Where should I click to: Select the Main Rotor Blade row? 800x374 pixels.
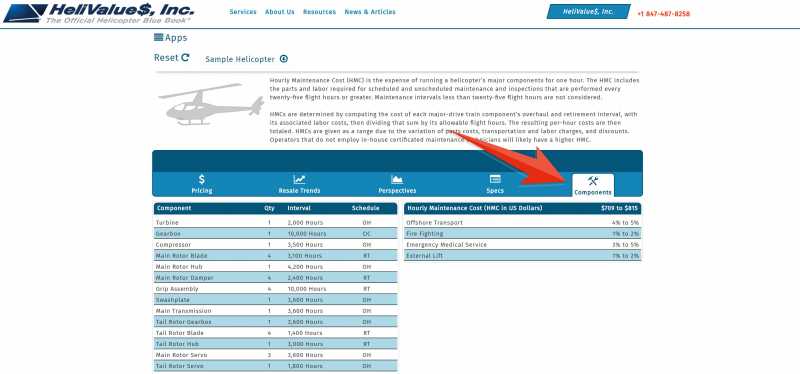point(276,256)
